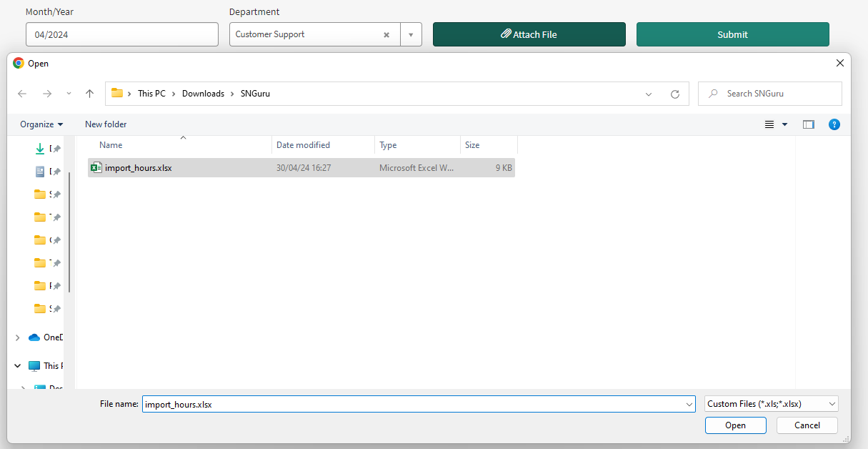
Task: Open the Organize menu
Action: click(41, 124)
